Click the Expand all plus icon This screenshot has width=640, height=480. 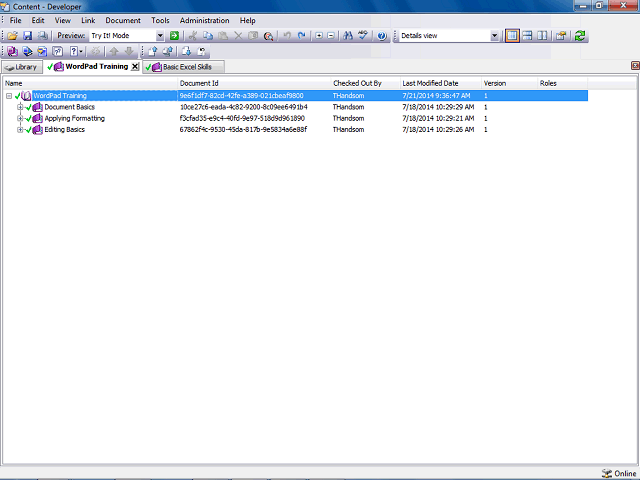(319, 36)
